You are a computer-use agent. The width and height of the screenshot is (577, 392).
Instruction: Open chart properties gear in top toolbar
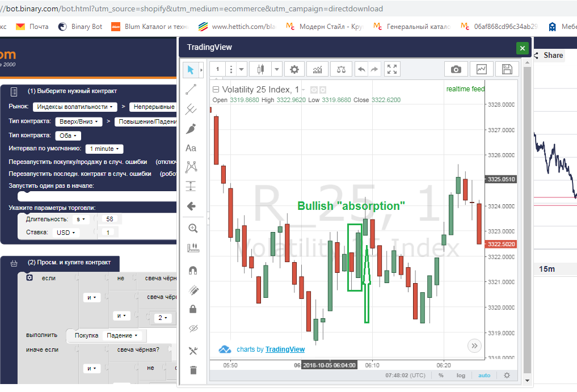coord(294,69)
